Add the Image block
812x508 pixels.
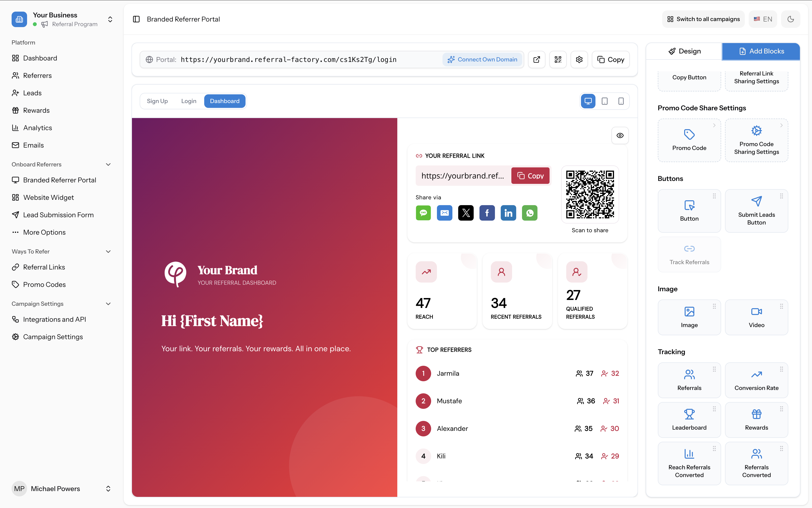click(x=689, y=317)
